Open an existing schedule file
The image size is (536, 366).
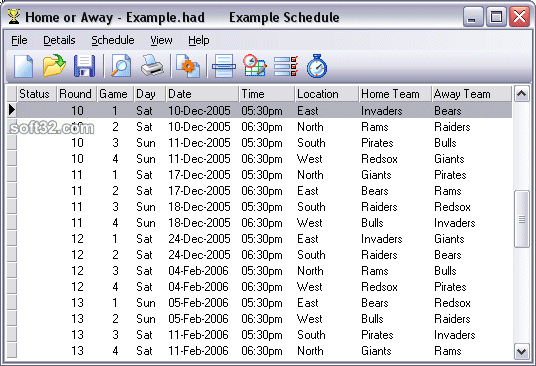[54, 66]
